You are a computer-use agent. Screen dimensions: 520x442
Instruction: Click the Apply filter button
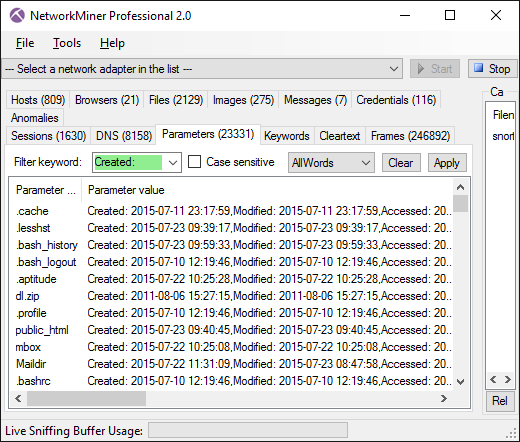447,163
